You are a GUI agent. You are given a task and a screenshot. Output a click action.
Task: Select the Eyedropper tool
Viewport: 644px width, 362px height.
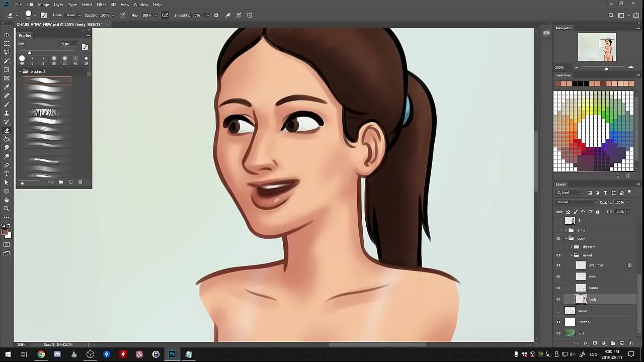[x=7, y=87]
